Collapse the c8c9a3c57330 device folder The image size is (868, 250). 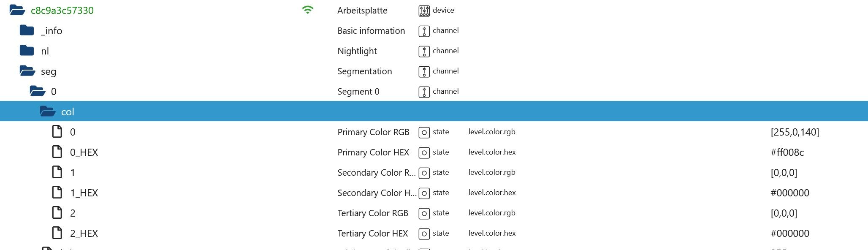tap(17, 10)
